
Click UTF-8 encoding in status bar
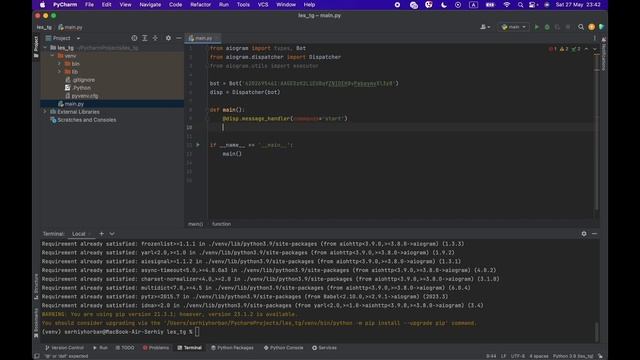point(518,356)
